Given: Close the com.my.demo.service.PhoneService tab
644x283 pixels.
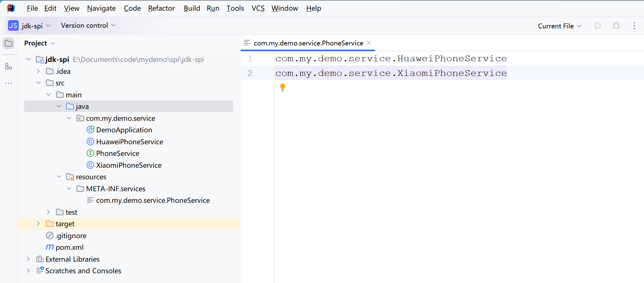Looking at the screenshot, I should coord(369,43).
